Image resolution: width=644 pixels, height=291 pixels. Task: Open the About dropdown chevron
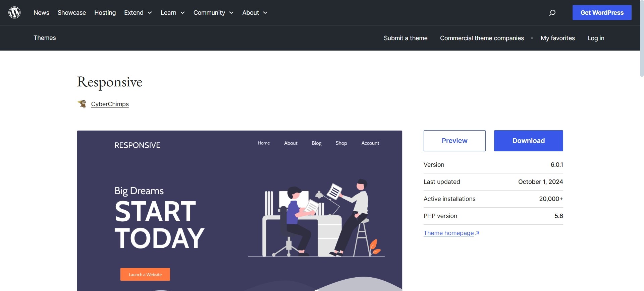(265, 13)
